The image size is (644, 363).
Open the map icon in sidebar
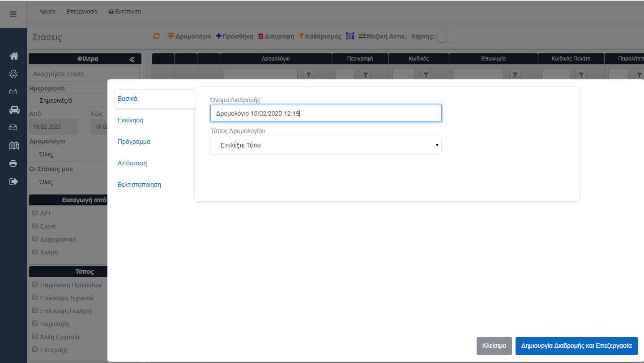[14, 145]
